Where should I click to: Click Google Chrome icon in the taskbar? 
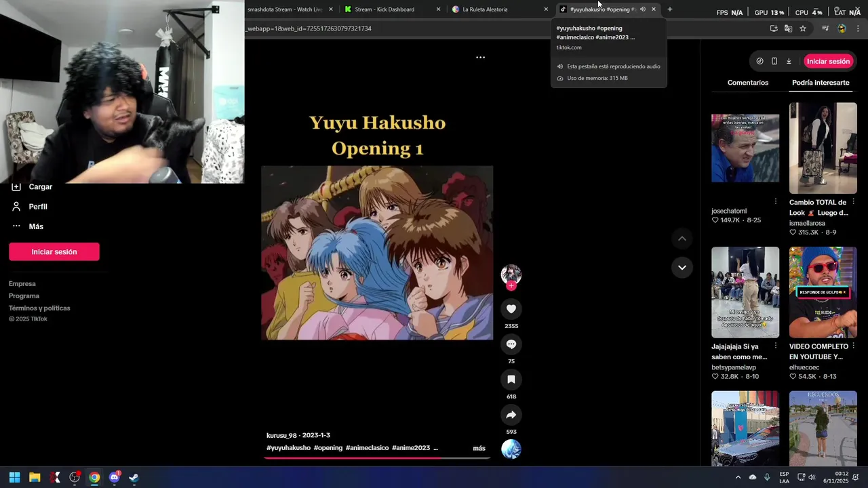94,477
